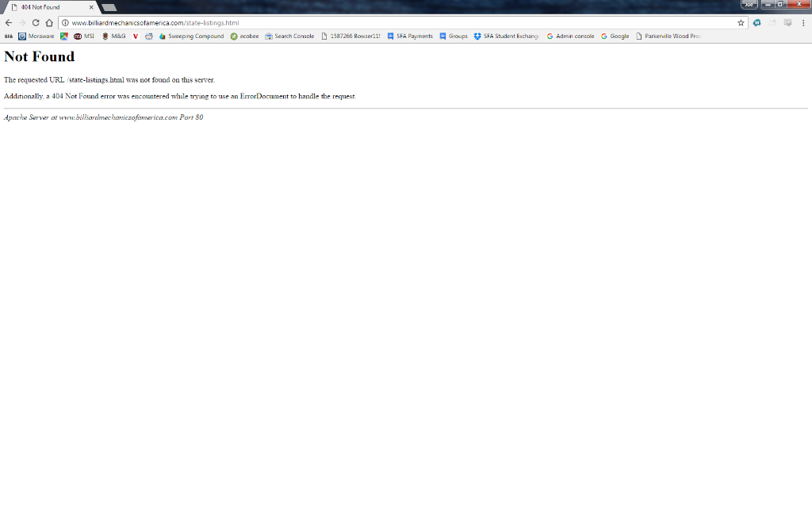Go back to the previous page
812x521 pixels.
click(8, 23)
